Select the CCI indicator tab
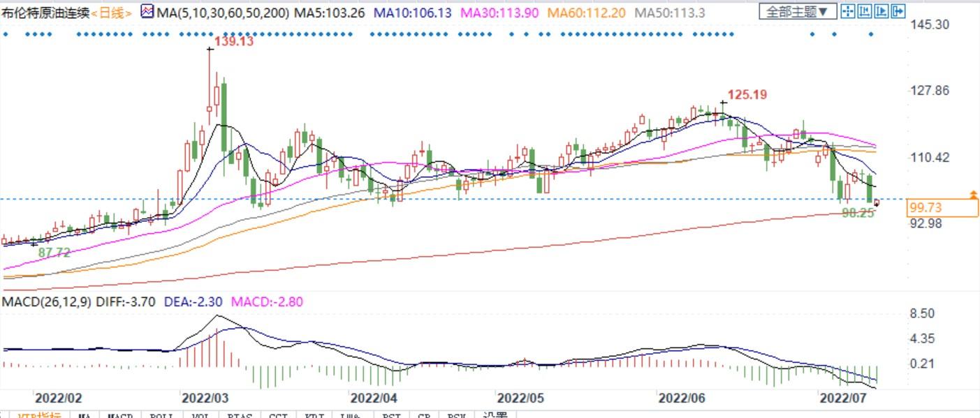This screenshot has height=418, width=980. 279,415
